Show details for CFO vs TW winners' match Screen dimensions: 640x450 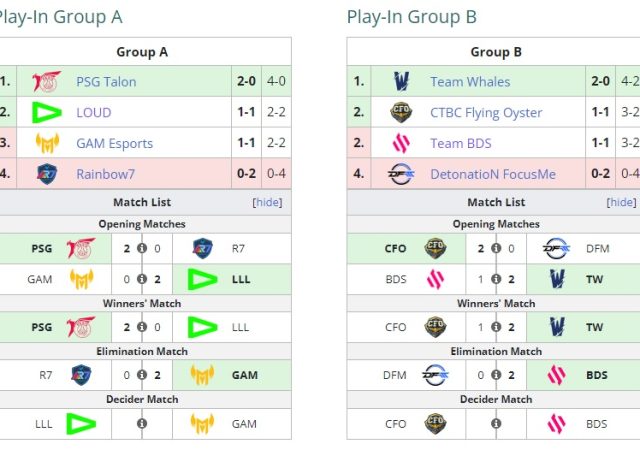496,327
